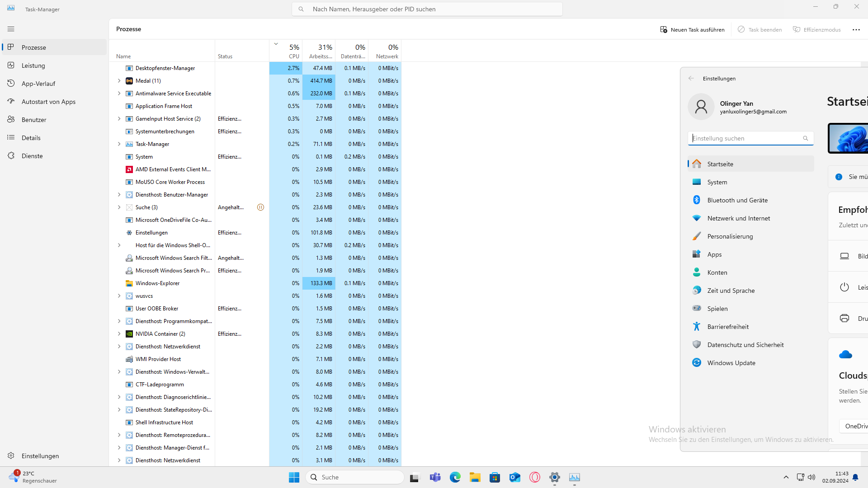
Task: Open the Leistung performance section
Action: [33, 66]
